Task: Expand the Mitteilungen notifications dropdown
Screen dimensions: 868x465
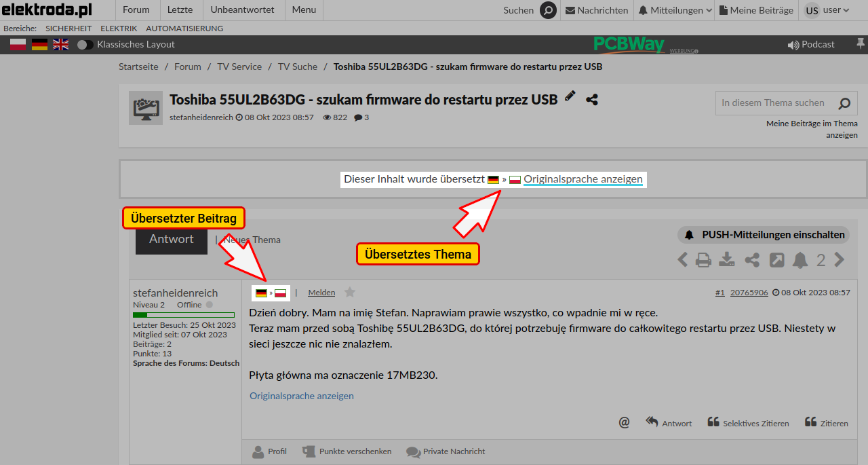Action: pos(675,10)
